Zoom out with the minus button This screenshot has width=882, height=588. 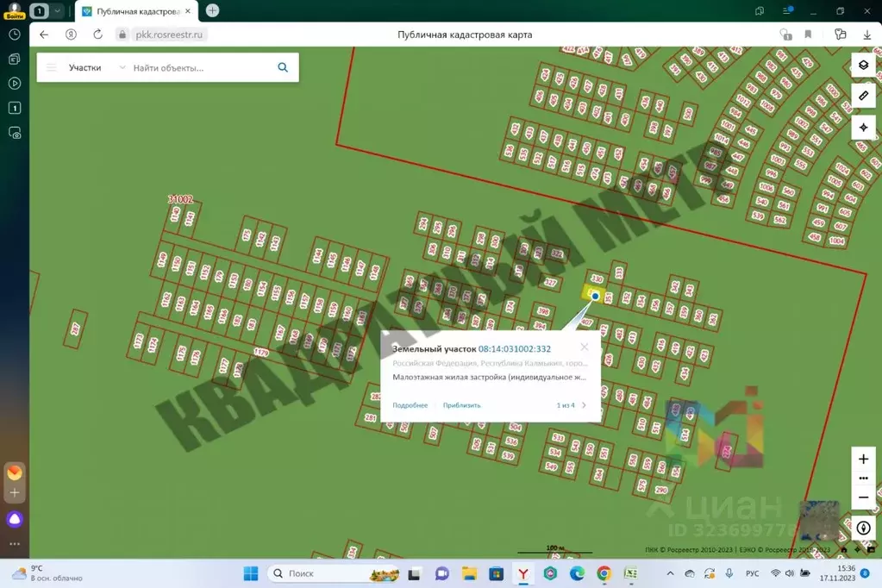(x=863, y=497)
